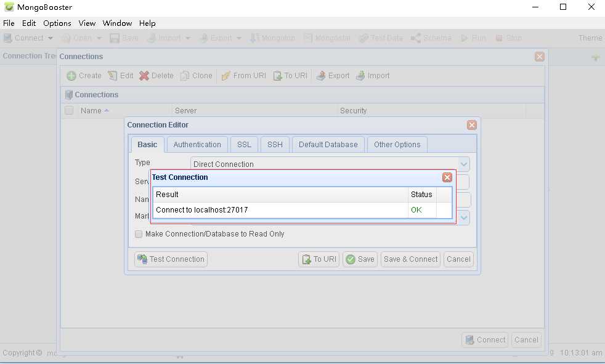Click Test Data in main toolbar
Viewport: 605px width, 364px height.
click(381, 38)
